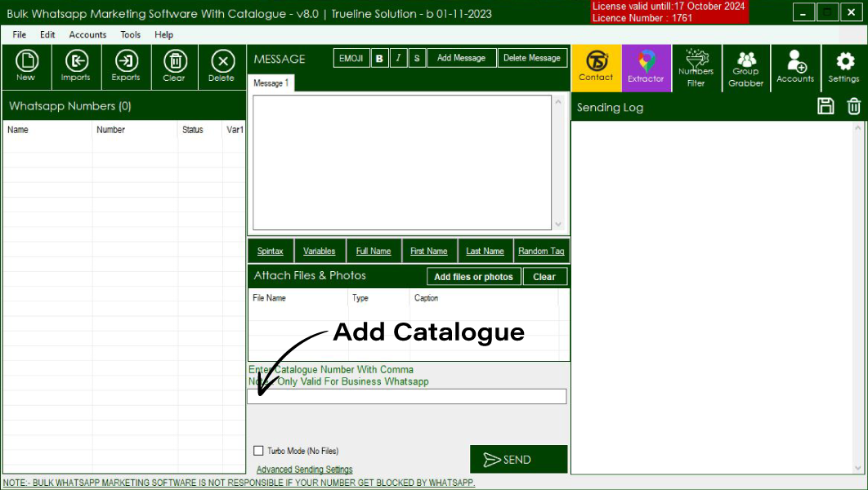The width and height of the screenshot is (868, 490).
Task: Minimize the application window
Action: tap(803, 13)
